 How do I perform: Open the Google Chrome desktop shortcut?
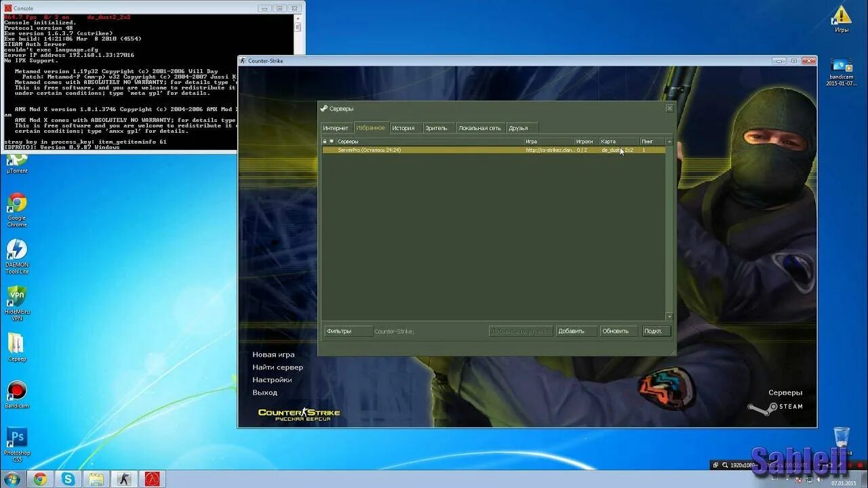[17, 210]
